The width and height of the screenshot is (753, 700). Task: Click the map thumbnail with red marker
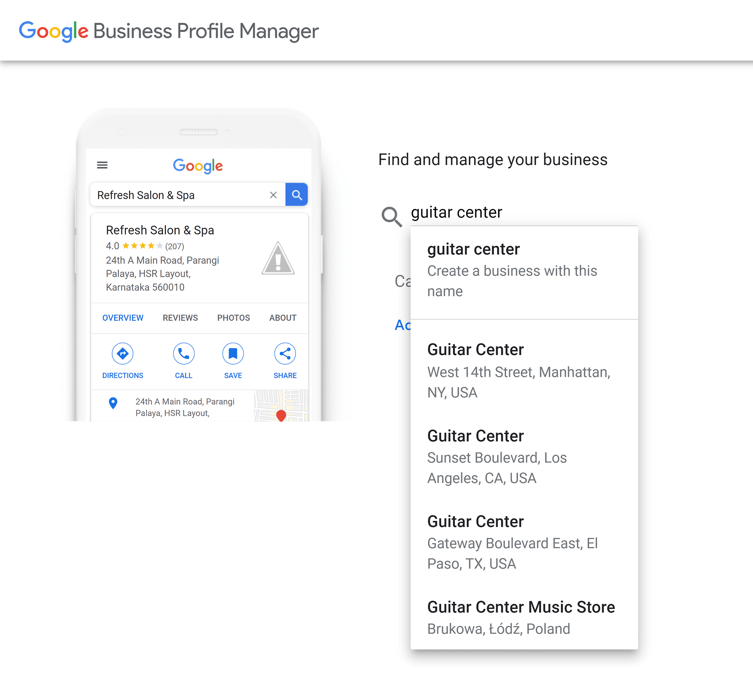pyautogui.click(x=281, y=406)
